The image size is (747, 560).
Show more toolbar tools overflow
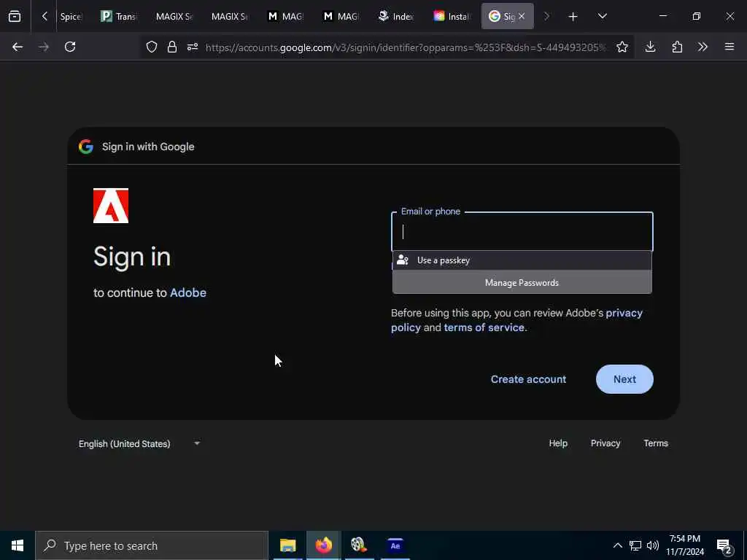pyautogui.click(x=703, y=47)
